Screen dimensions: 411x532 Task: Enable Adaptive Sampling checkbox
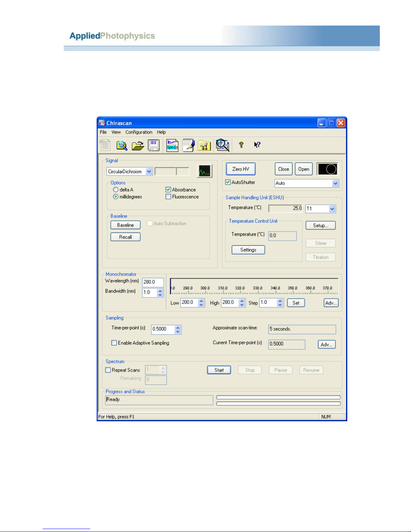(114, 343)
